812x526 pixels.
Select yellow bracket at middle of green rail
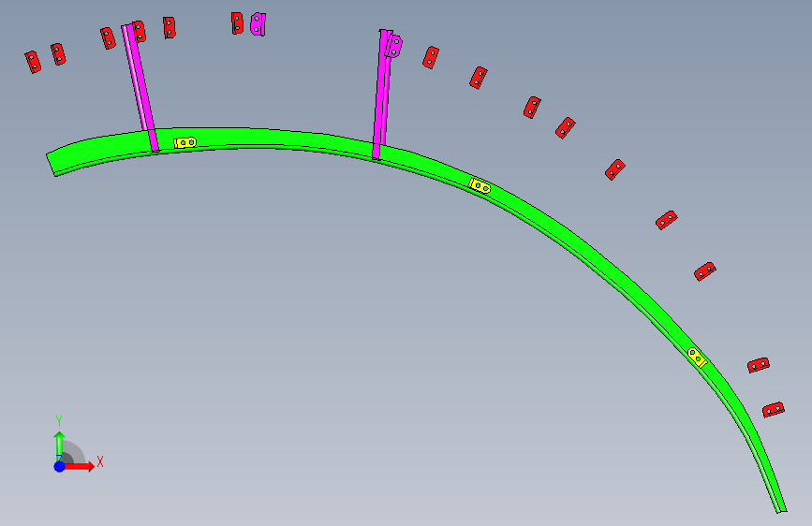click(x=480, y=185)
